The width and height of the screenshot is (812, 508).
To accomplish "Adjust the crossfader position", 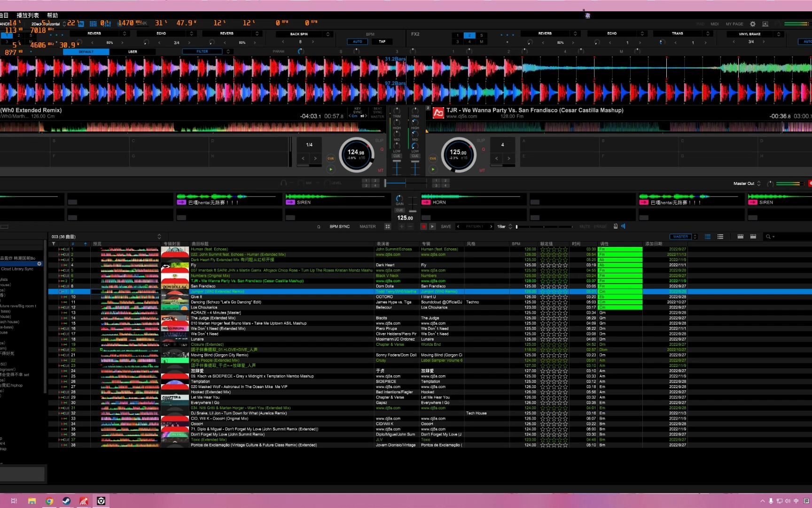I will tap(385, 183).
